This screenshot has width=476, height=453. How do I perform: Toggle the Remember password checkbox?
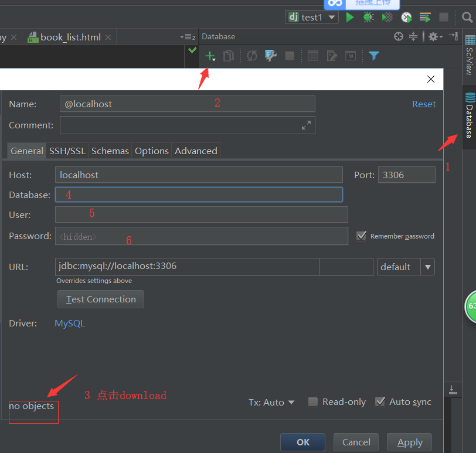point(361,236)
